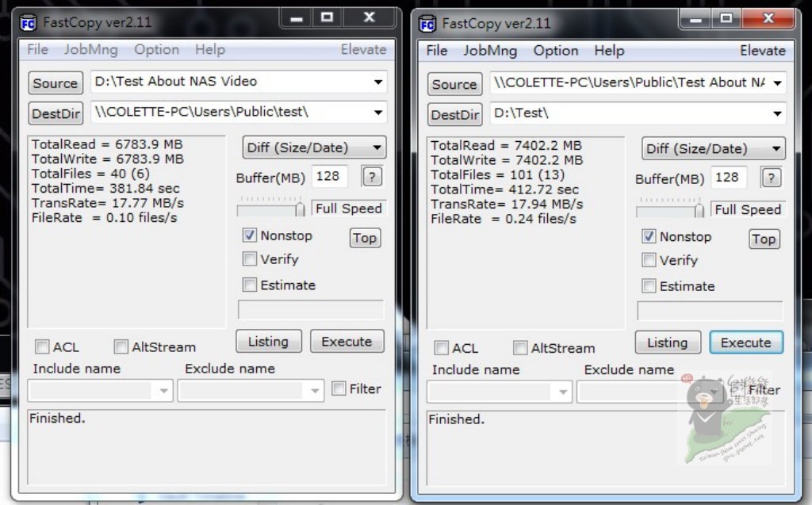Enable Verify checkbox in left window
812x505 pixels.
click(x=250, y=258)
